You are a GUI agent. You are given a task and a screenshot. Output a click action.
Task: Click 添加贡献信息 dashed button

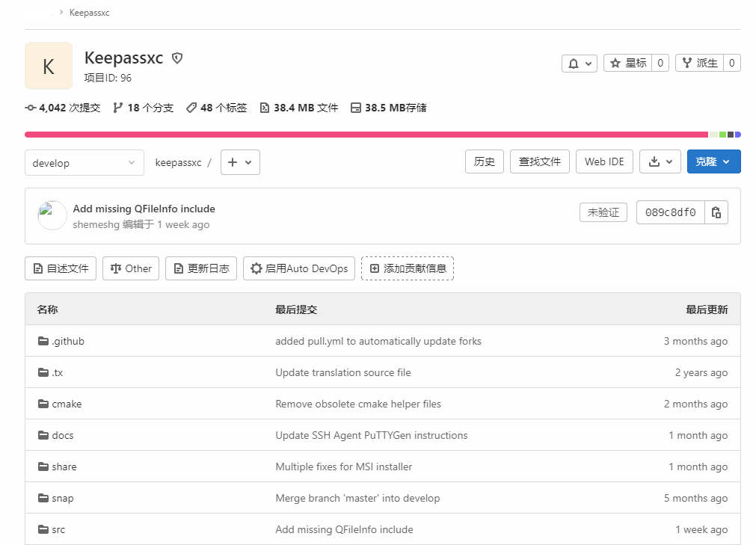pyautogui.click(x=408, y=268)
